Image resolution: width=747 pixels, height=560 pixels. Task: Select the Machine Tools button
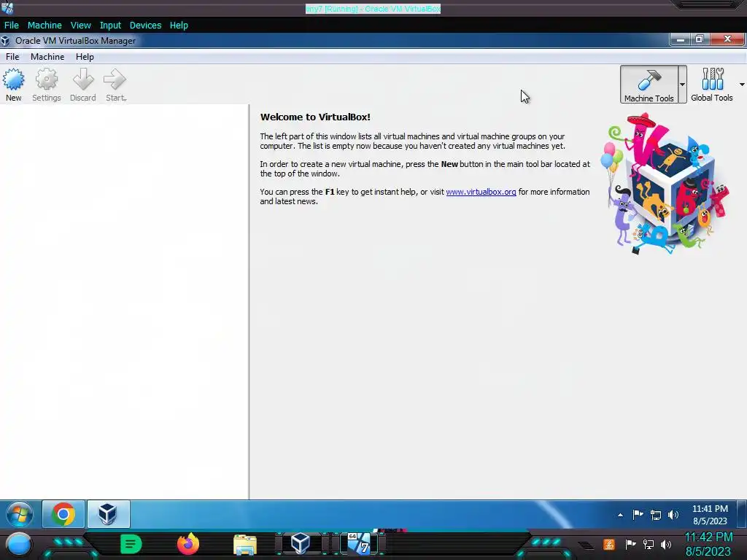(x=649, y=85)
